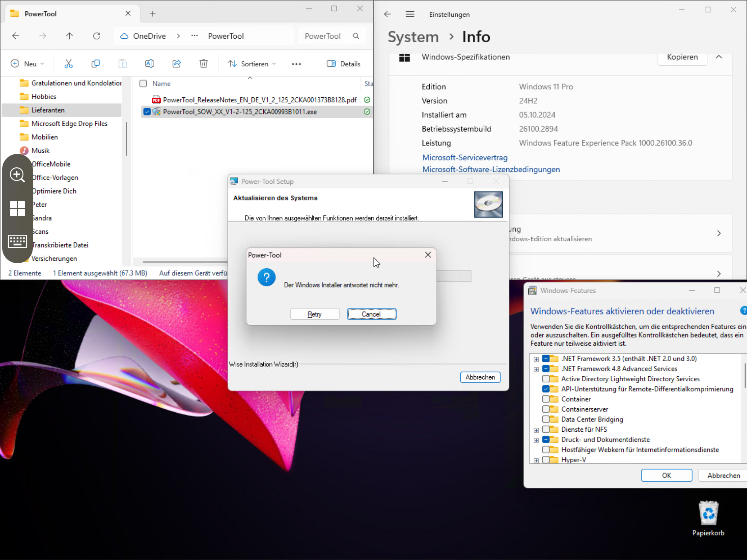The image size is (747, 560).
Task: Select the Lieferanten folder in navigation pane
Action: 62,110
